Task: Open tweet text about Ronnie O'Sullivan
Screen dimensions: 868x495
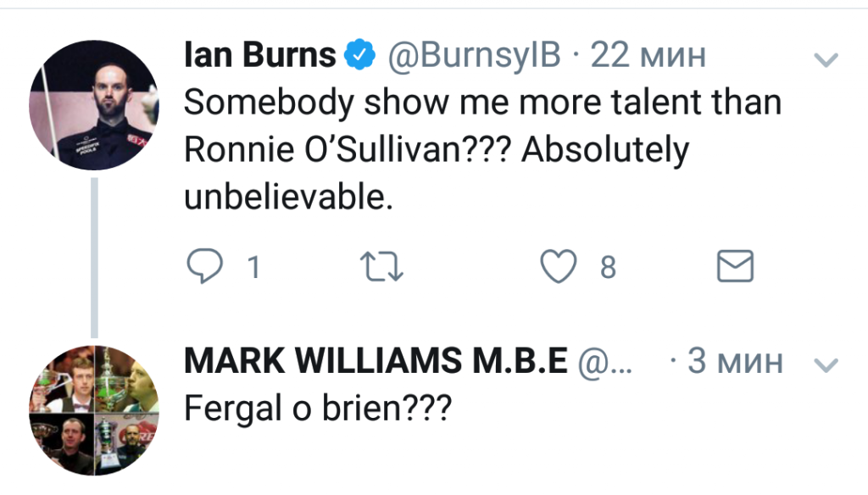Action: click(x=479, y=150)
